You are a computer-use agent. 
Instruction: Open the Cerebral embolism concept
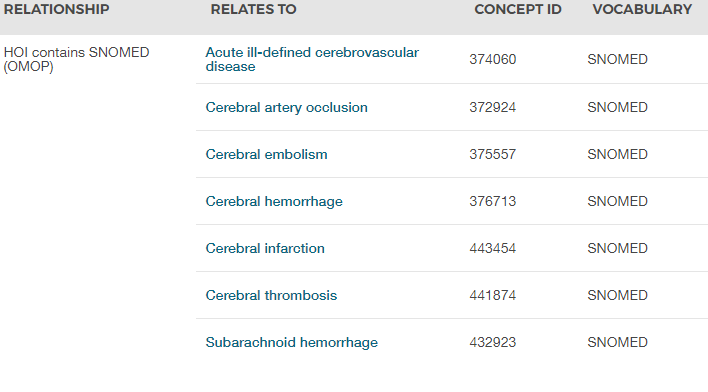pyautogui.click(x=266, y=154)
